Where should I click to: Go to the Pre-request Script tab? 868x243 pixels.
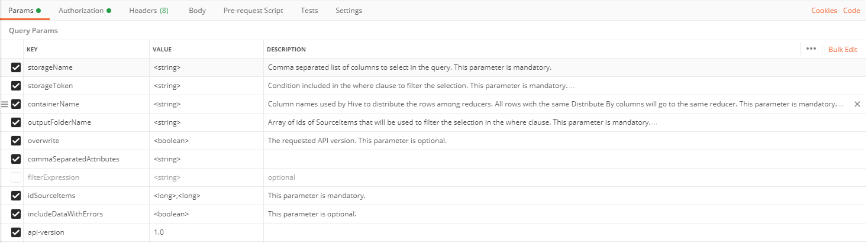253,11
